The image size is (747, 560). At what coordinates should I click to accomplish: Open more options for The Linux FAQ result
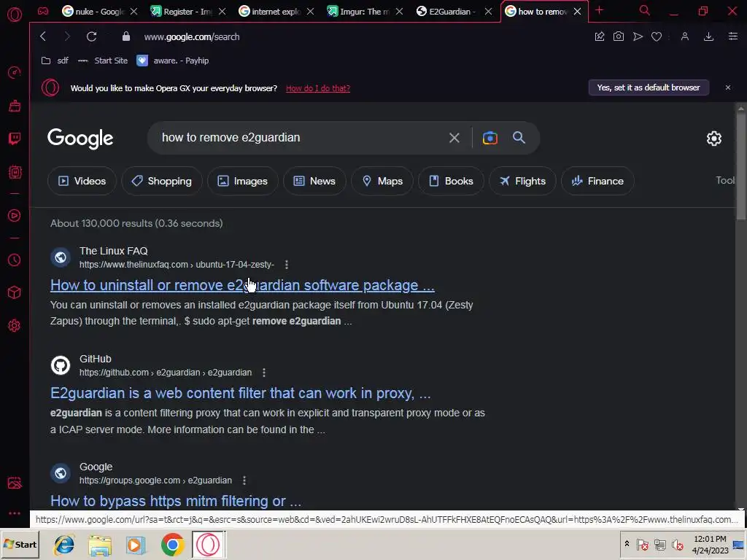(286, 264)
